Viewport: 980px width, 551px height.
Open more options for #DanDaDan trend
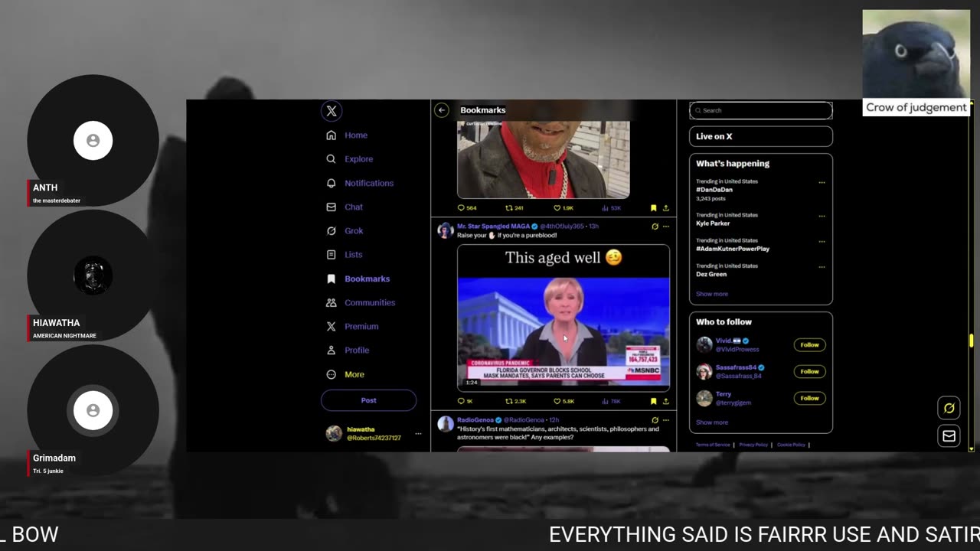coord(822,182)
